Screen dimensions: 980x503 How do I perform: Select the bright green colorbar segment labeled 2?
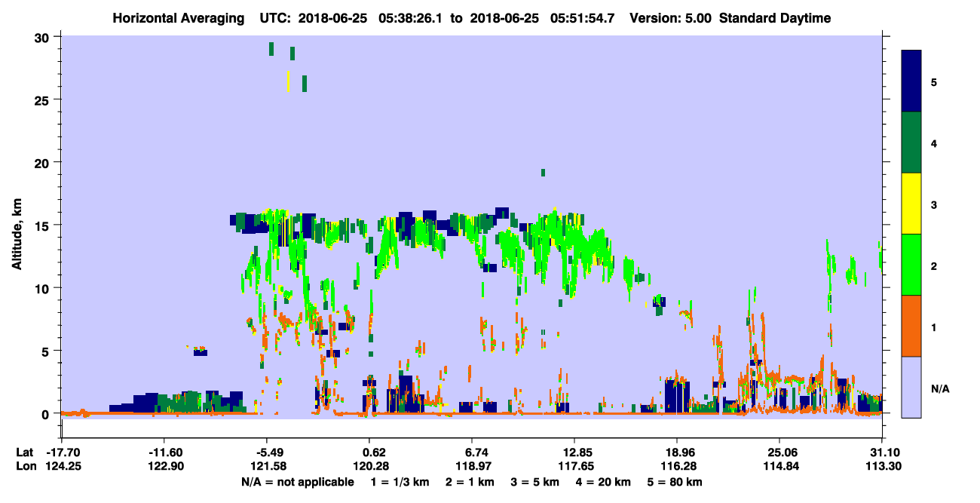(911, 265)
